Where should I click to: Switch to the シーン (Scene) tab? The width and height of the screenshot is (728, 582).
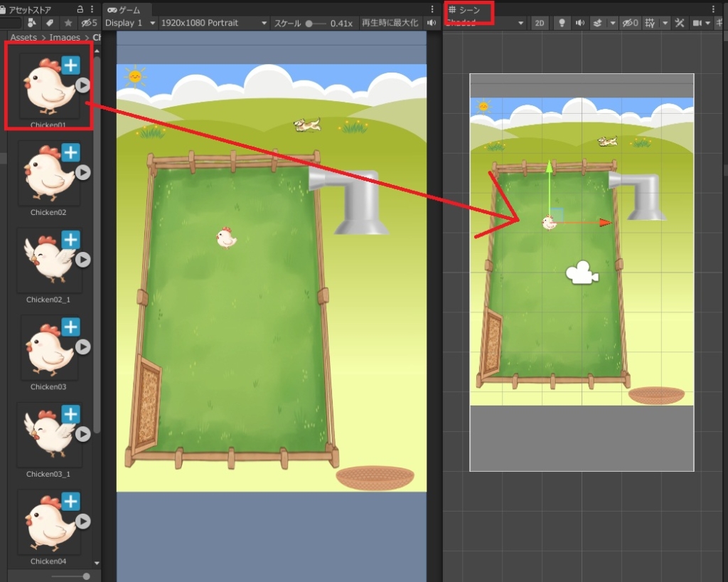(x=465, y=9)
